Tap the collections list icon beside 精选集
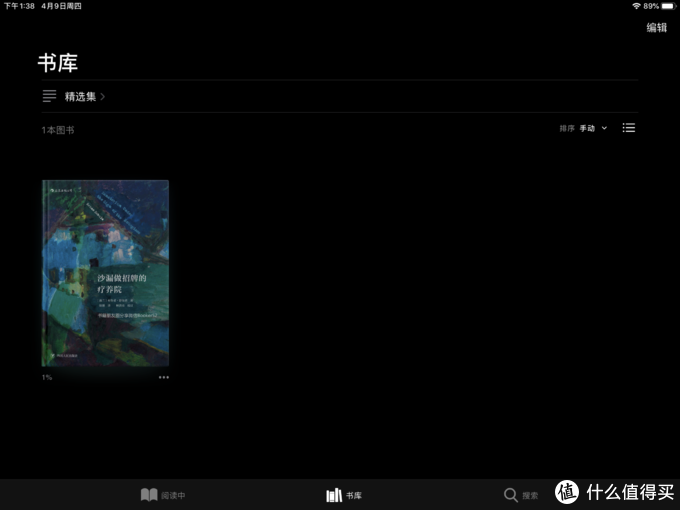This screenshot has height=510, width=680. pos(49,96)
